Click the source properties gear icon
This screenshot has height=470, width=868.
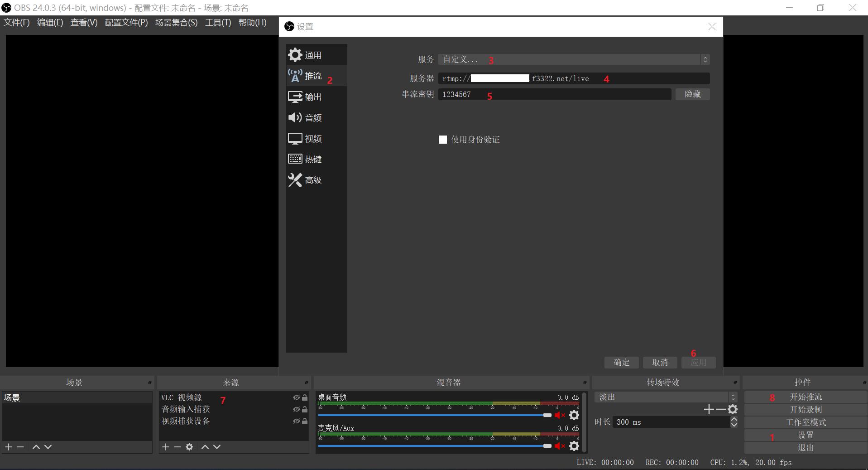coord(189,447)
